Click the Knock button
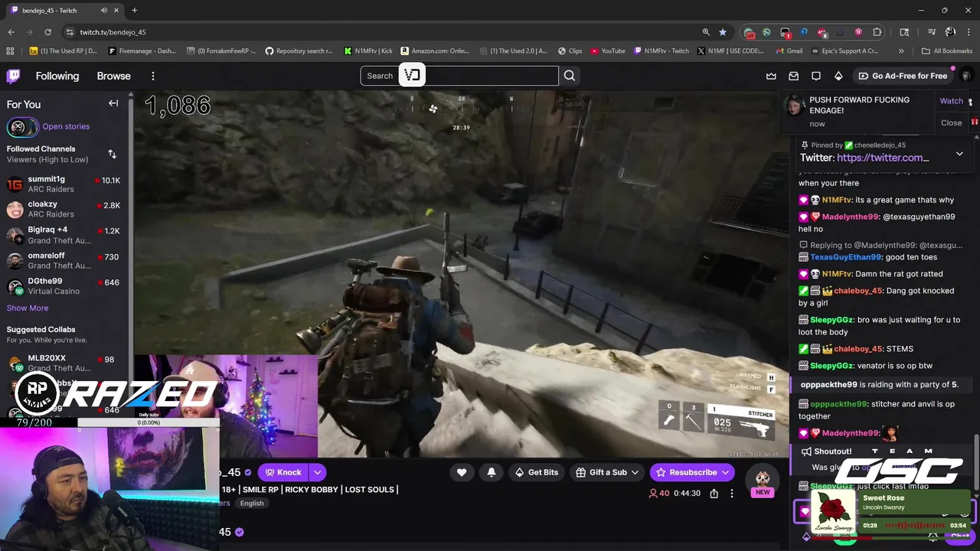Image resolution: width=980 pixels, height=551 pixels. tap(283, 472)
